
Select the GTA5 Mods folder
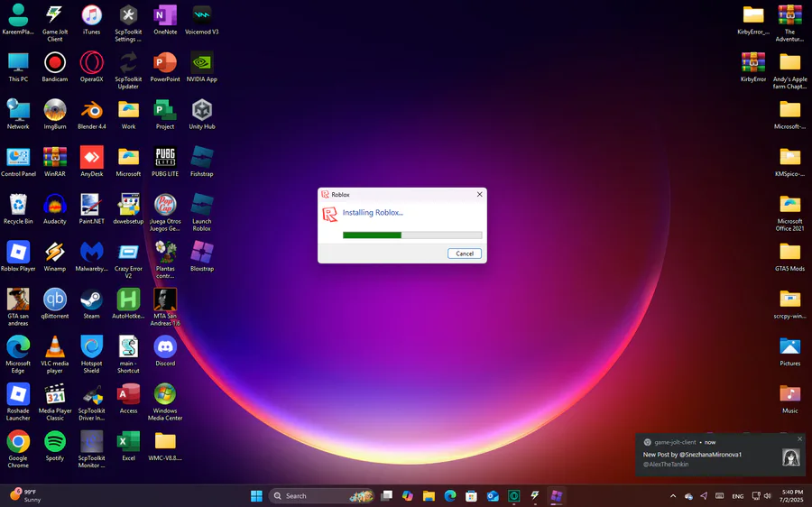(x=789, y=257)
